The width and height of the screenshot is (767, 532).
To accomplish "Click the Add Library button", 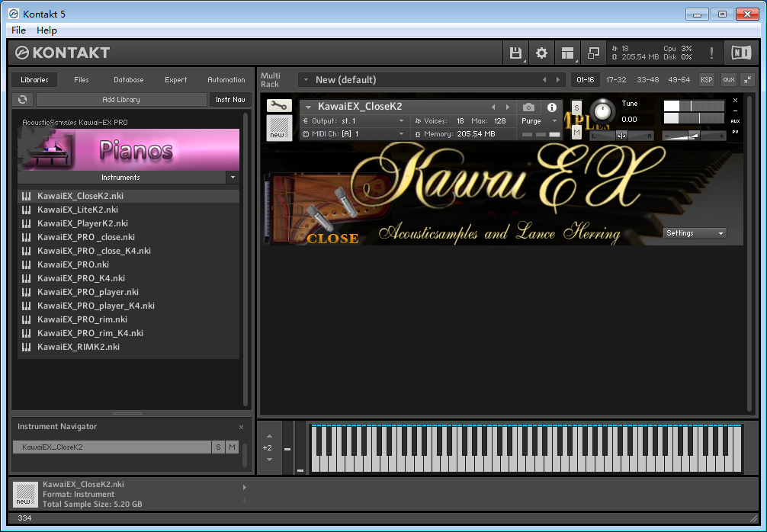I will (121, 99).
